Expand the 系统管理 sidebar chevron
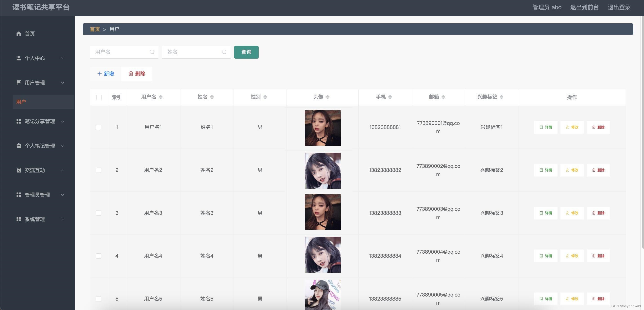 [62, 219]
